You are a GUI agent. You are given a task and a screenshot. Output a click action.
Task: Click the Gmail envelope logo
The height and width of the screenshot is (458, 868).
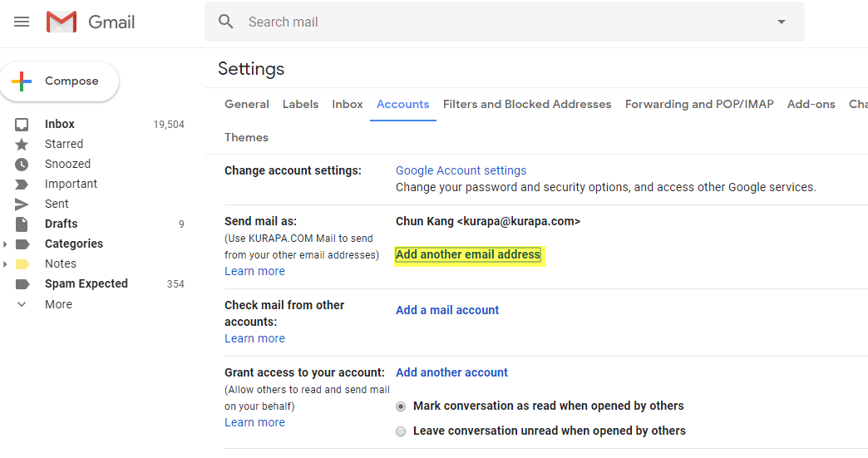coord(62,22)
